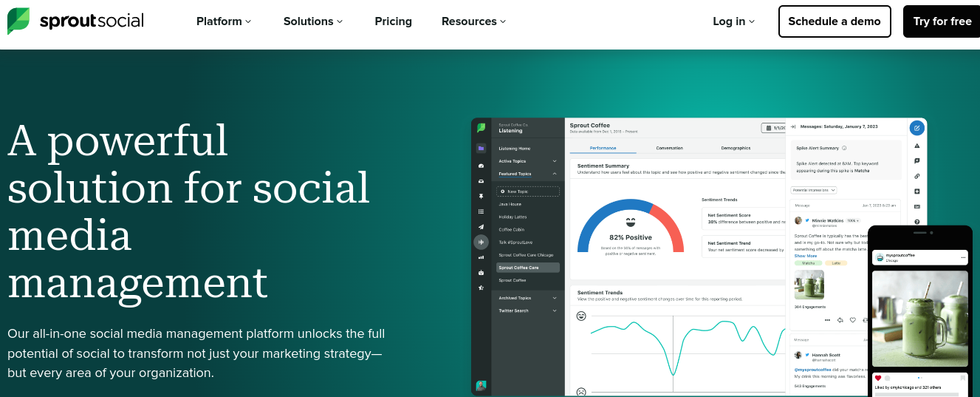Image resolution: width=980 pixels, height=397 pixels.
Task: Open the date range calendar button
Action: (773, 128)
